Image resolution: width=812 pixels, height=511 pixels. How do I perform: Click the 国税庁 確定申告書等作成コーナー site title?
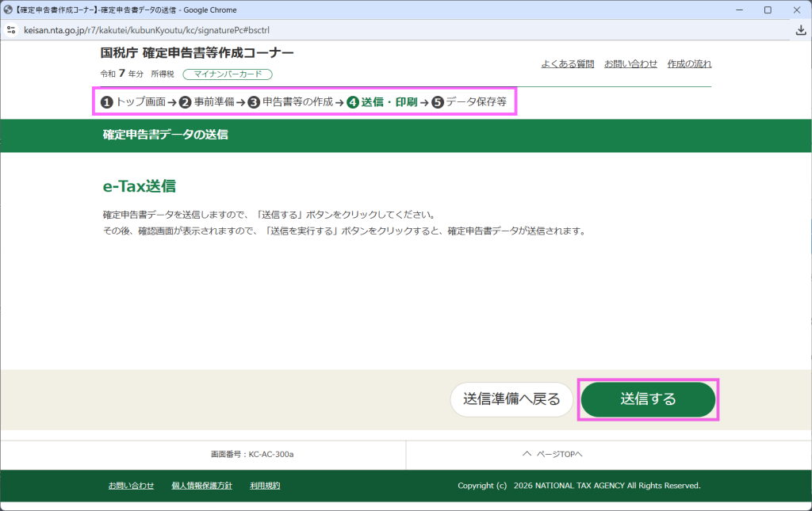click(x=197, y=53)
